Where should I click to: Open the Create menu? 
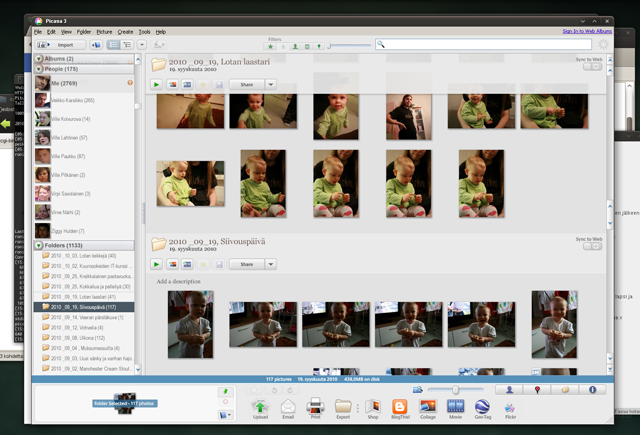click(125, 31)
